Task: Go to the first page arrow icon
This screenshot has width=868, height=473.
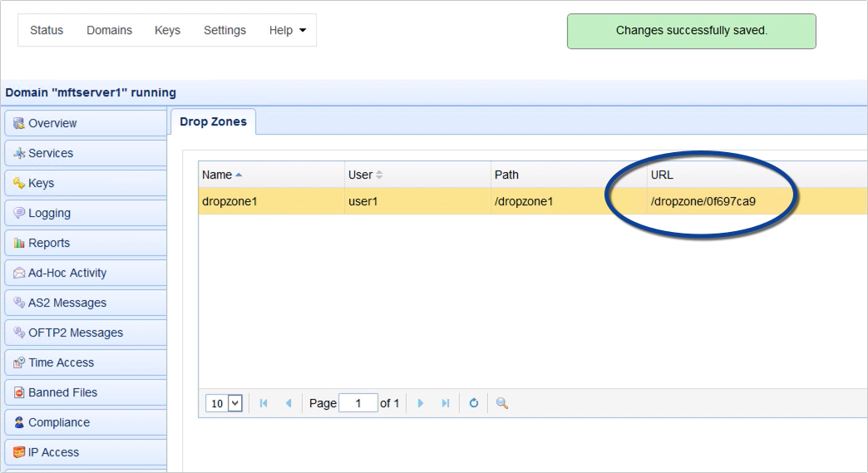Action: coord(264,403)
